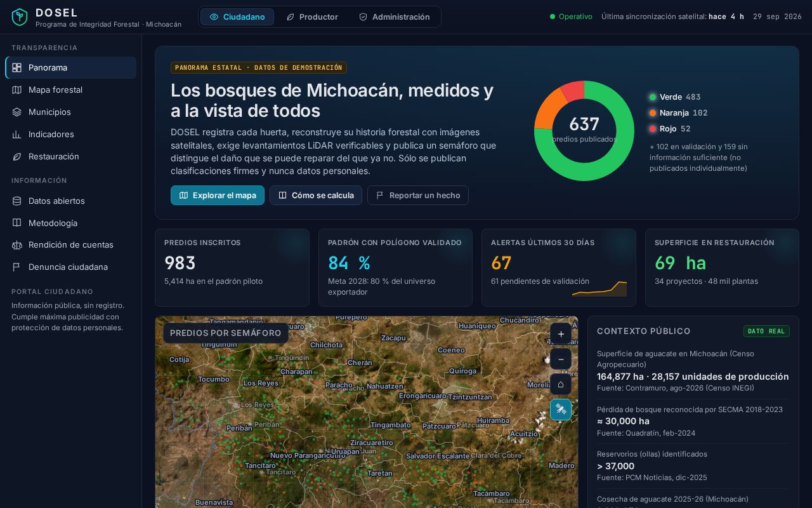
Task: Open Cómo se calcula explanation
Action: [316, 196]
